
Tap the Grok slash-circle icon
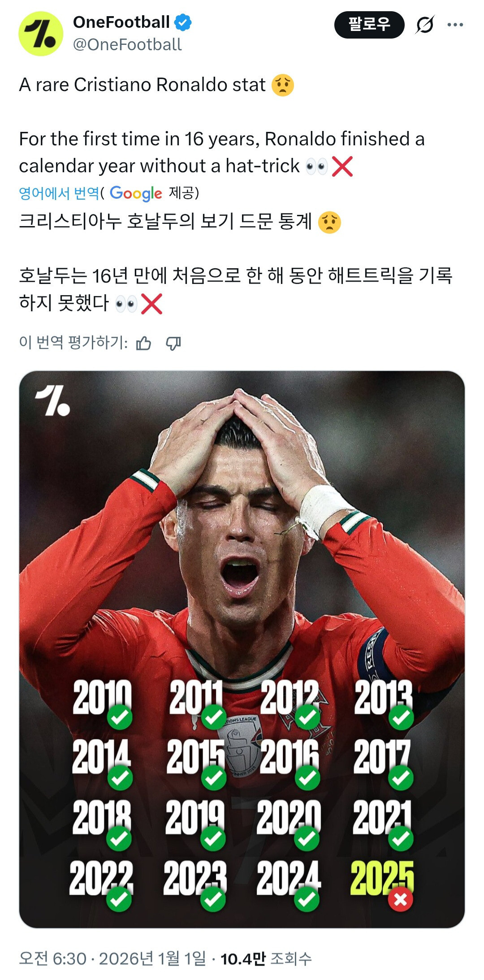pos(424,25)
